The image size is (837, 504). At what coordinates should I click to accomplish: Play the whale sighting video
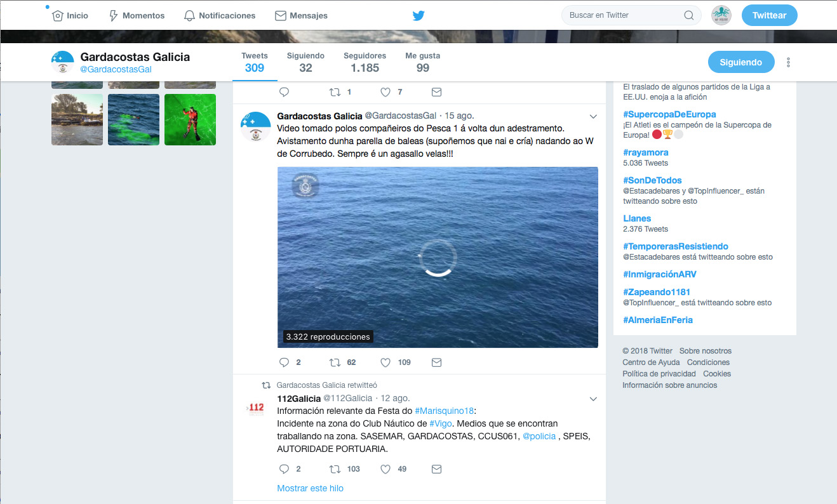pyautogui.click(x=438, y=257)
